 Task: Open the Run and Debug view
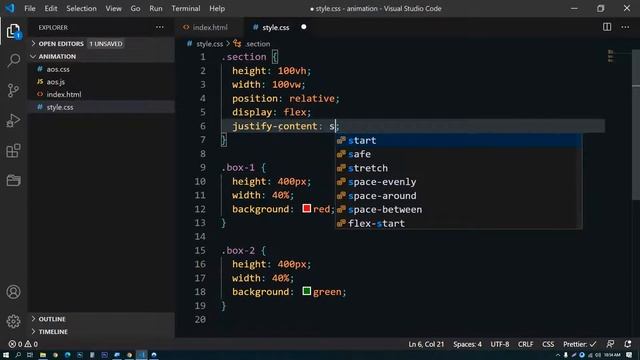13,120
